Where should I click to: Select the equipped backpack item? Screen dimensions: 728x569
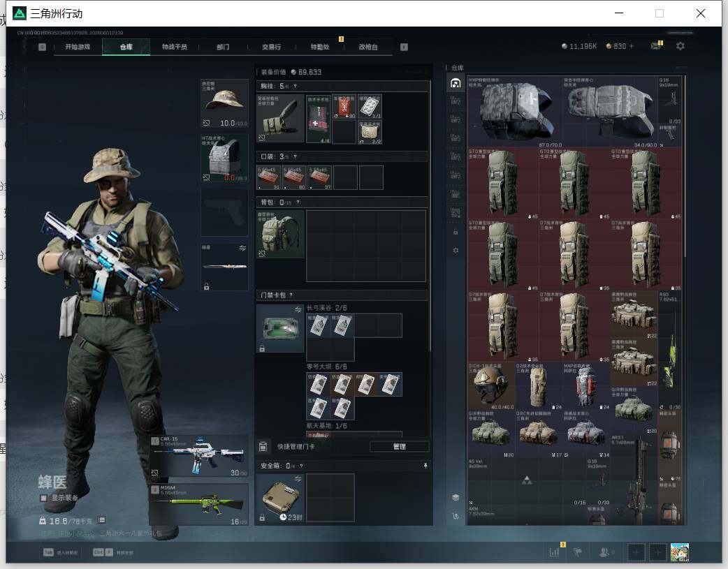point(280,234)
